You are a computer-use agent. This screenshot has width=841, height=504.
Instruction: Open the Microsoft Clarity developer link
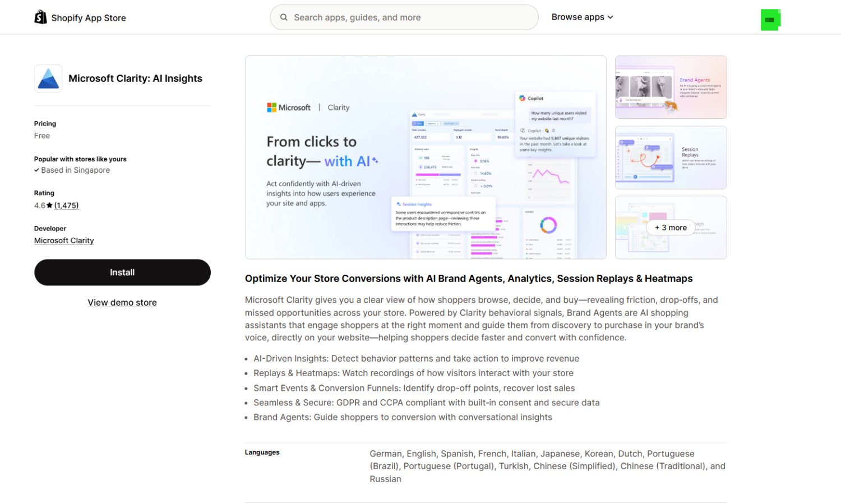[64, 241]
